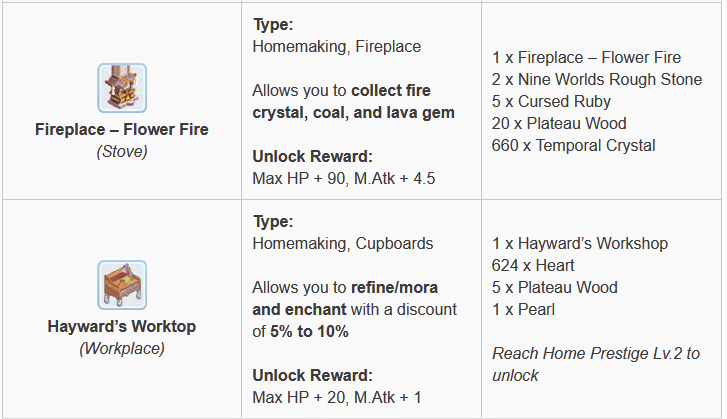Screen dimensions: 727x419
Task: Click the '5 x Cursed Ruby' material line
Action: coord(551,102)
